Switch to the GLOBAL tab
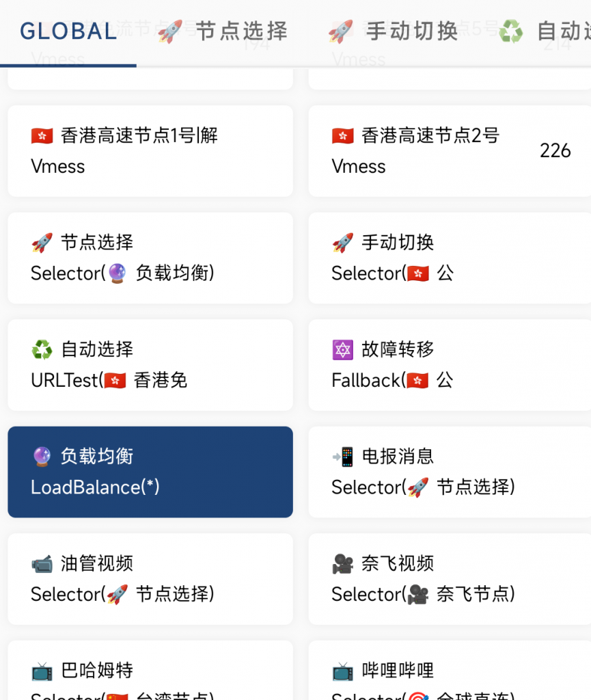Viewport: 591px width, 700px height. [x=68, y=31]
